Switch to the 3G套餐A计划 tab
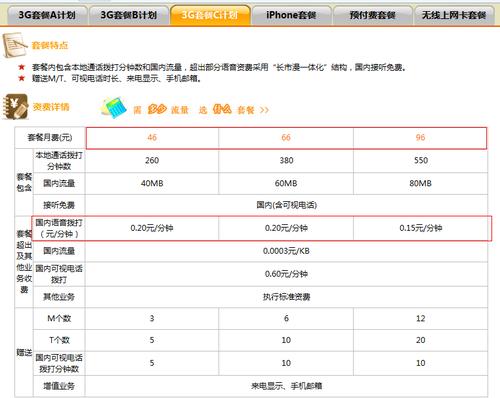This screenshot has height=398, width=500. pos(47,15)
